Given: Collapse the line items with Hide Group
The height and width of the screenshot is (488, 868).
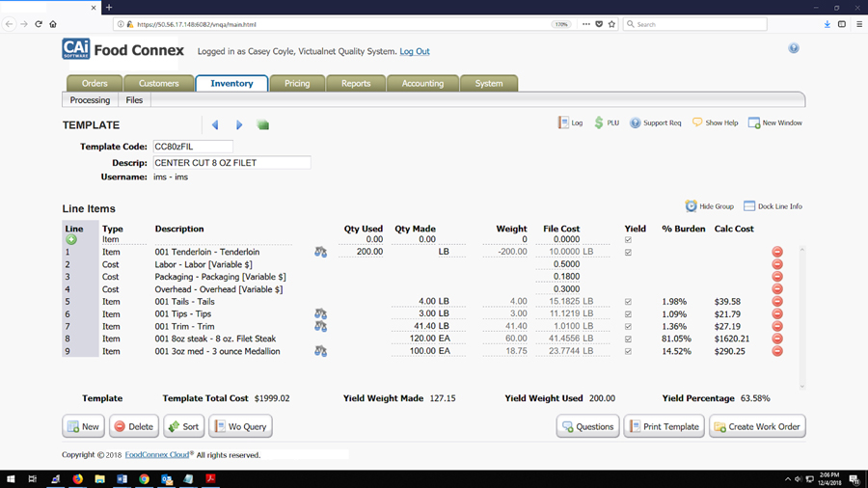Looking at the screenshot, I should (709, 206).
